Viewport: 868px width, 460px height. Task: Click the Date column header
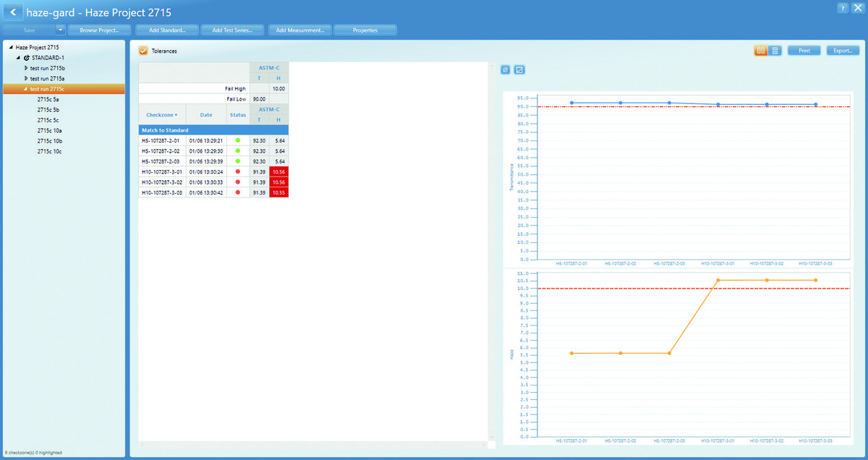[x=206, y=114]
